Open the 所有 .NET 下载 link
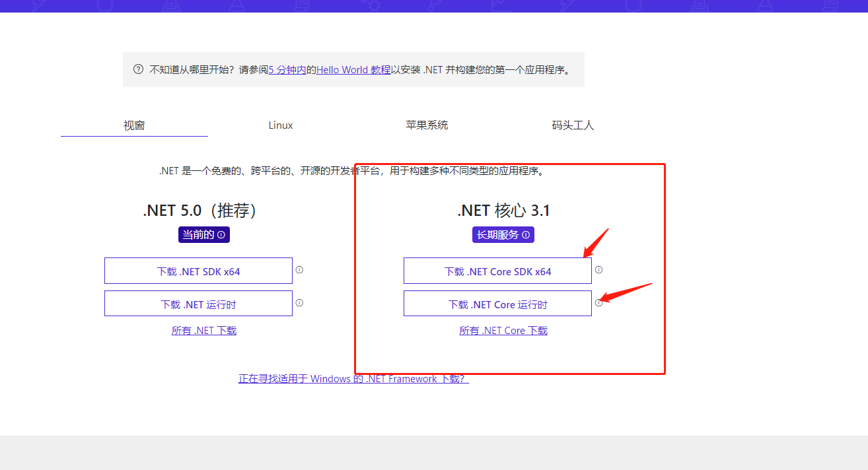Viewport: 868px width, 470px height. coord(204,330)
